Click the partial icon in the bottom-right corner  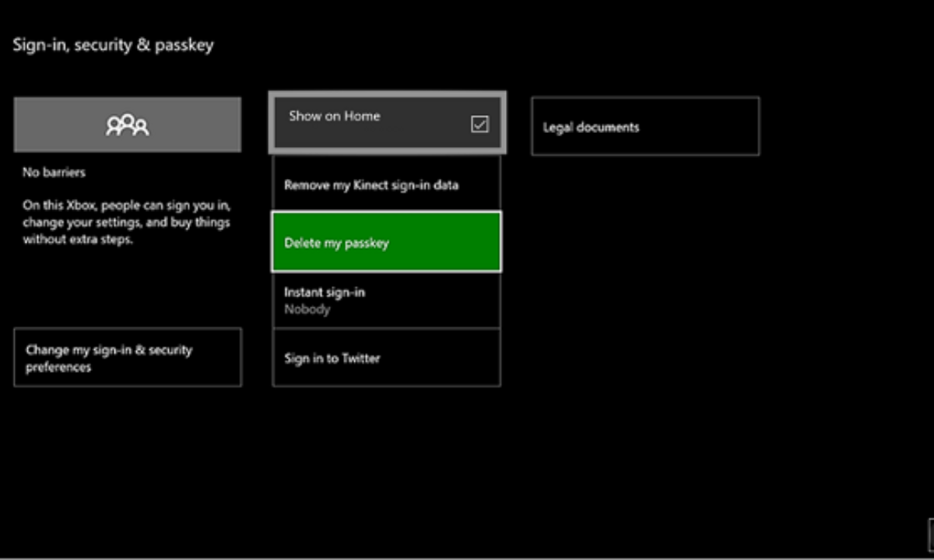[931, 535]
